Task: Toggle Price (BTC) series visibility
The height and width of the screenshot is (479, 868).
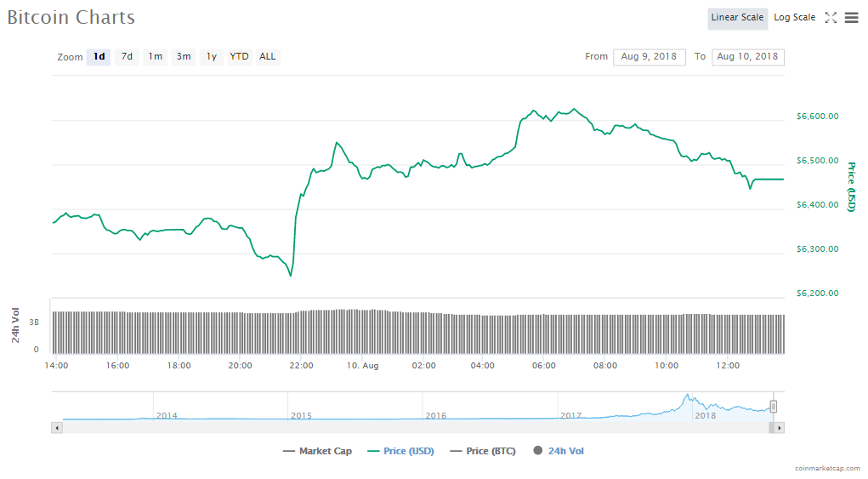Action: pyautogui.click(x=482, y=451)
